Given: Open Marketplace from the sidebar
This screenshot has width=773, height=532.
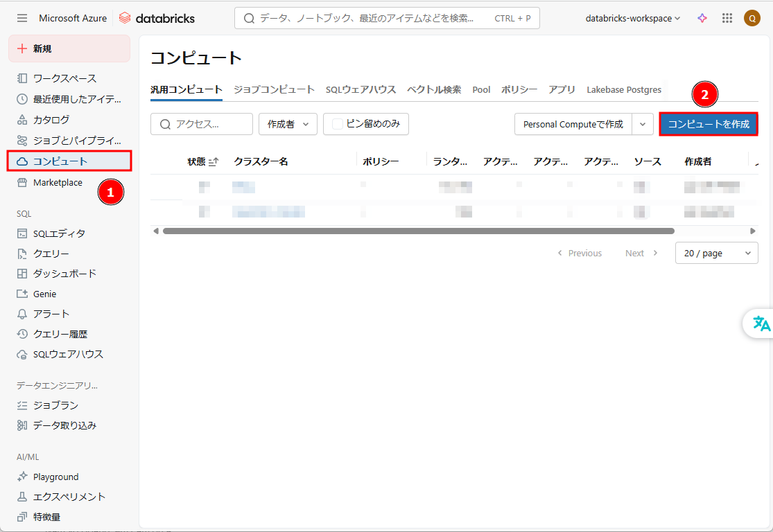Looking at the screenshot, I should pyautogui.click(x=58, y=183).
